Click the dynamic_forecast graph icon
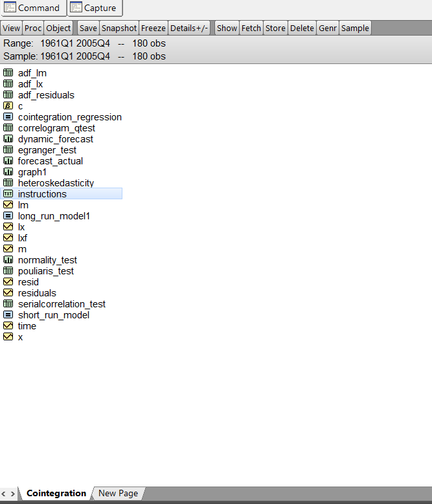The image size is (432, 504). click(8, 138)
